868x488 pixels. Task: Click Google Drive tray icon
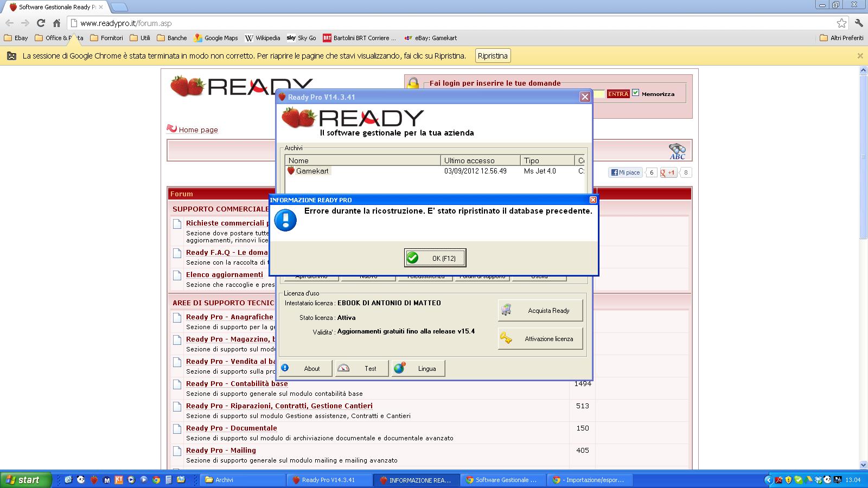click(x=808, y=480)
